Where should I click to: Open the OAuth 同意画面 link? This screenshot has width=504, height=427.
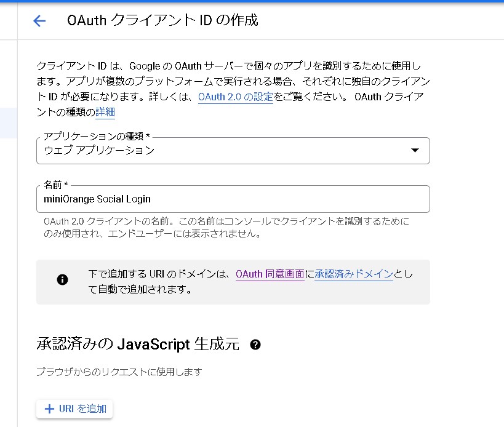[x=270, y=274]
